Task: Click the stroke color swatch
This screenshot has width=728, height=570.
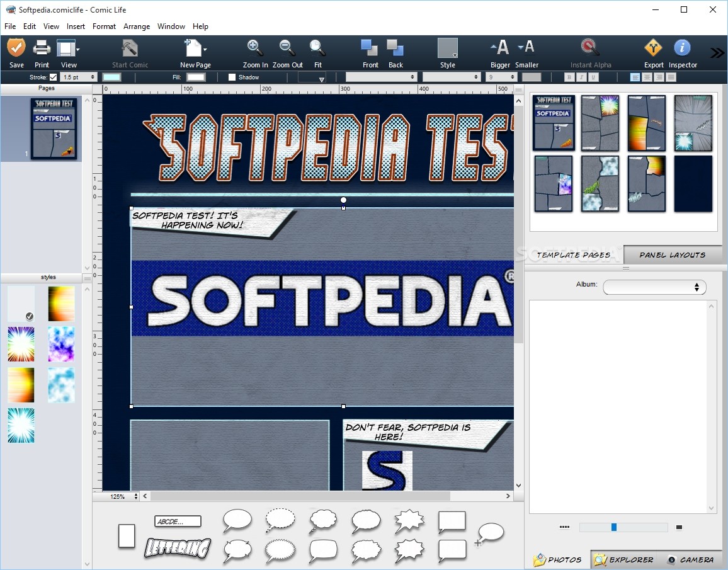Action: click(x=111, y=77)
